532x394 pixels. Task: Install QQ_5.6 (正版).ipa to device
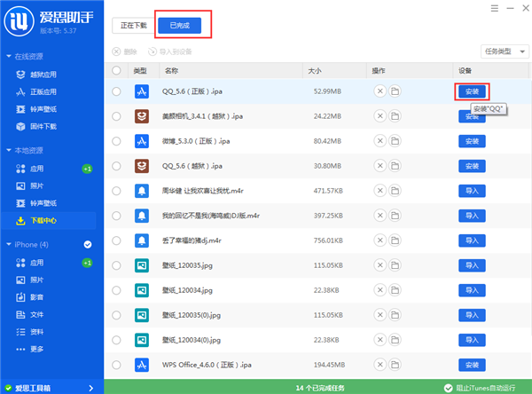[472, 91]
